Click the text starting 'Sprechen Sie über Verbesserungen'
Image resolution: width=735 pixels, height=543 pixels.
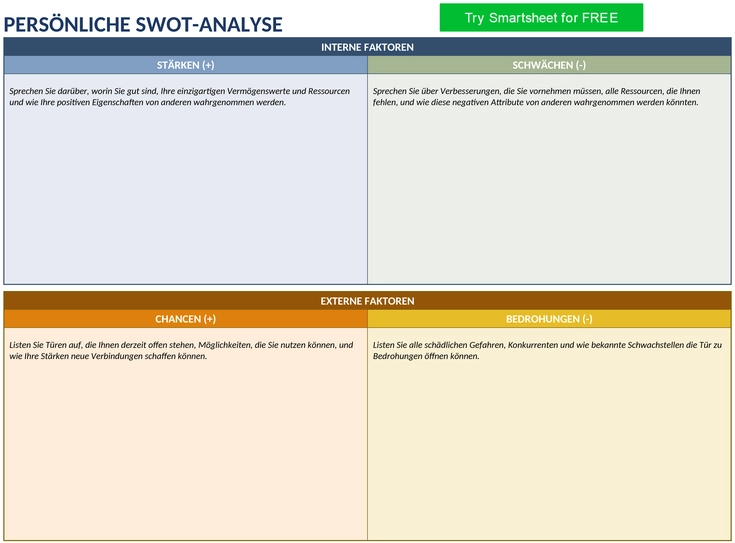536,97
